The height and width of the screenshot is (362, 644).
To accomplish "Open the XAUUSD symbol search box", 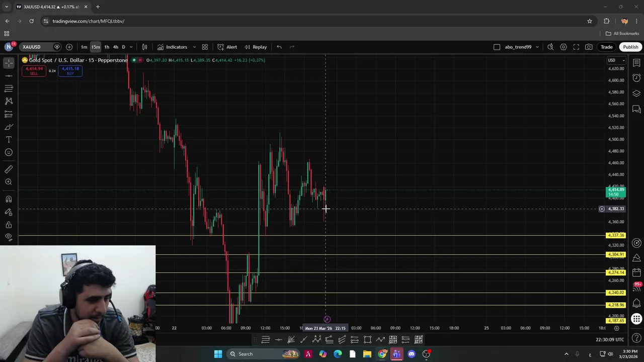I will pyautogui.click(x=36, y=47).
